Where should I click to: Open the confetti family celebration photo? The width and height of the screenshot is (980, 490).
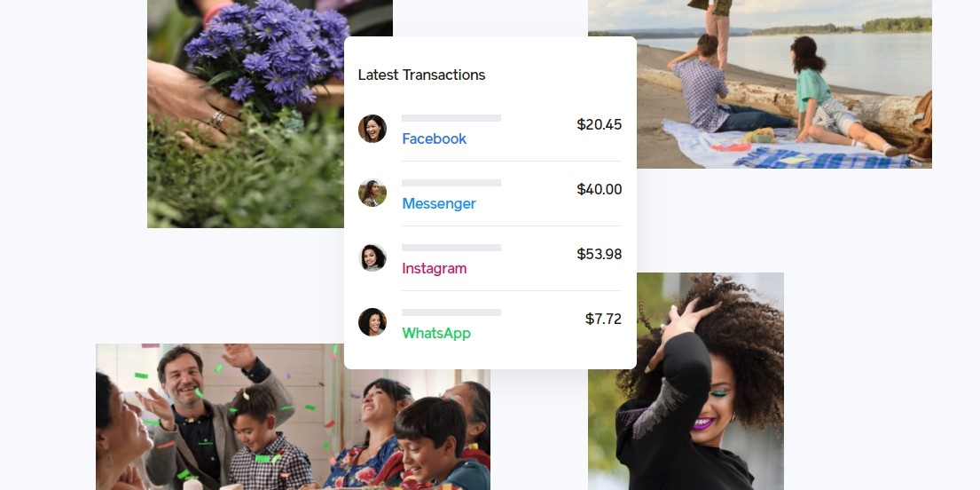click(294, 417)
